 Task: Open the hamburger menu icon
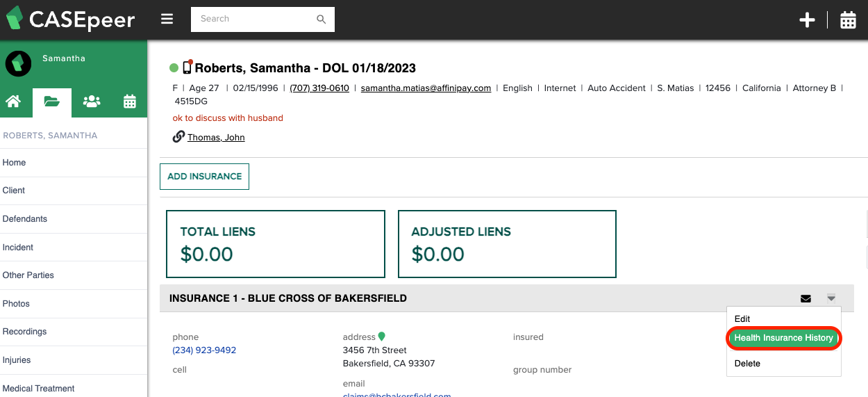click(x=167, y=19)
